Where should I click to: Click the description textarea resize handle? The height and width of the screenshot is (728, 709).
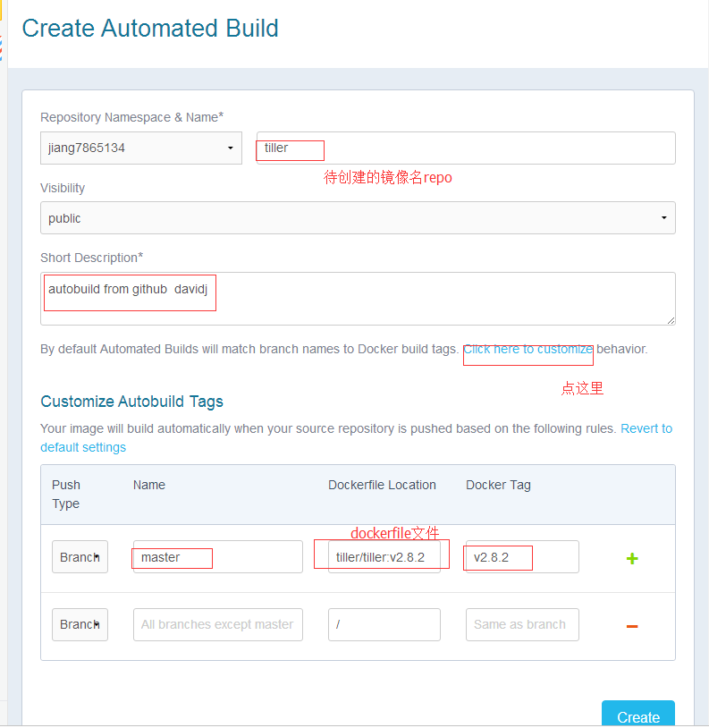pyautogui.click(x=671, y=320)
